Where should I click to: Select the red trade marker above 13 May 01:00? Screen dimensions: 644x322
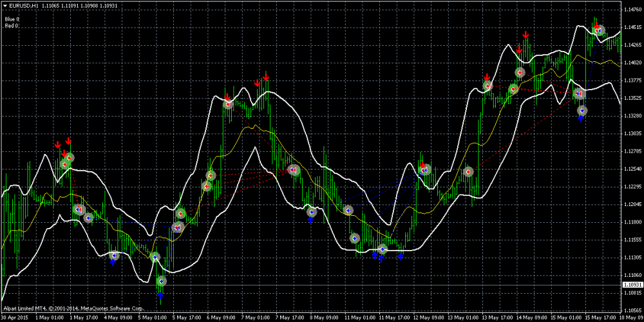click(x=468, y=172)
